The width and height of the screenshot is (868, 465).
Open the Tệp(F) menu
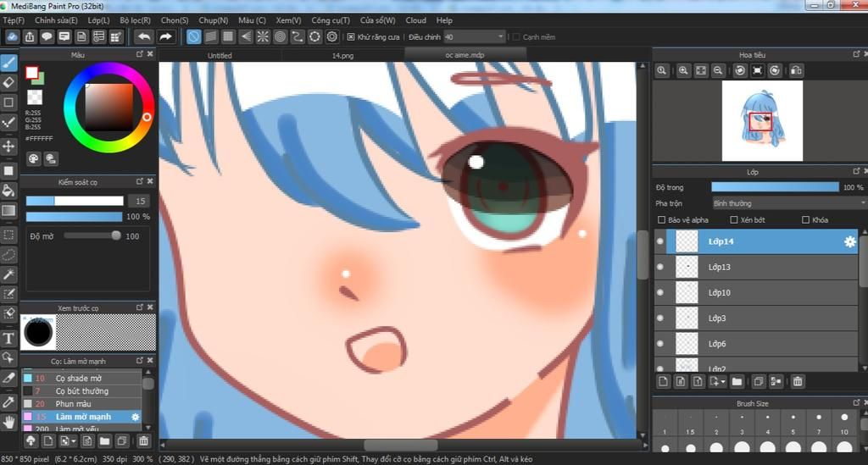[x=14, y=20]
